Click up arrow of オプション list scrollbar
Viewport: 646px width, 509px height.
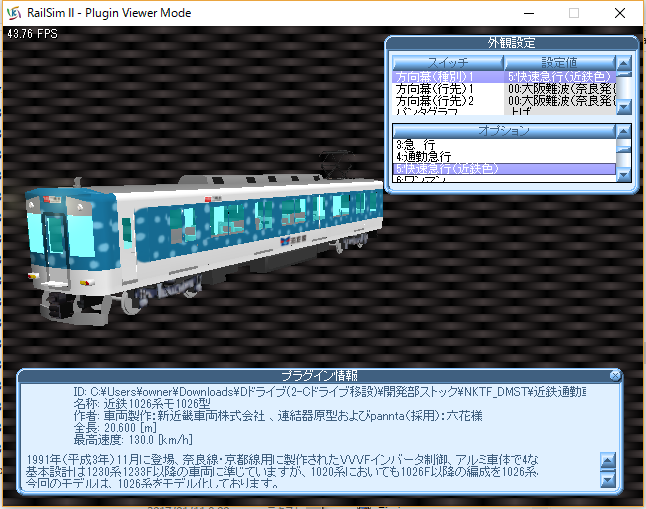coord(624,132)
